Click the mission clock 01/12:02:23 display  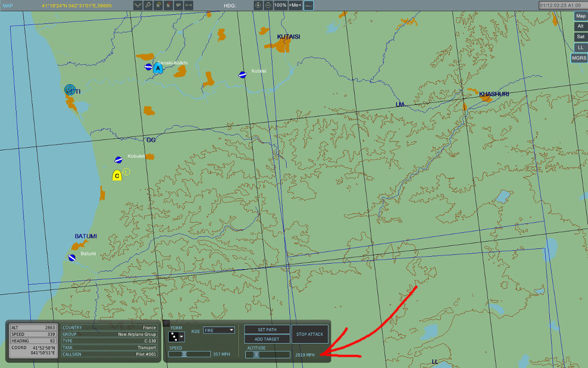562,5
